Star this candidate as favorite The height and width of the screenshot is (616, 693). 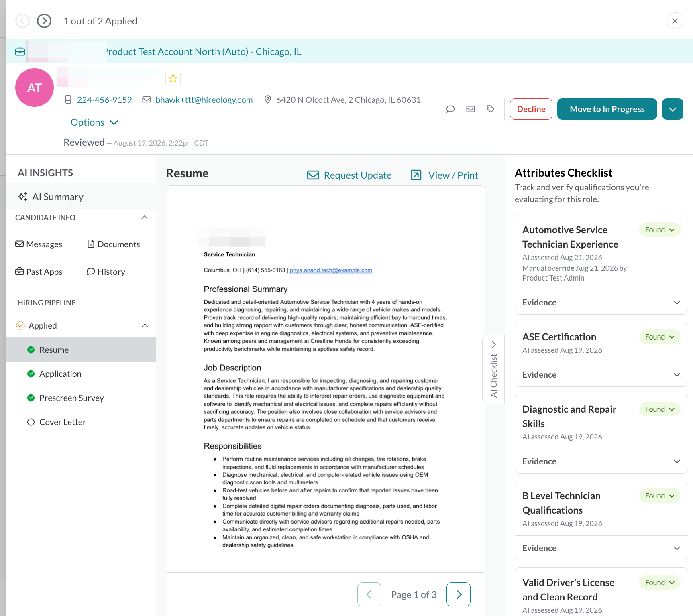click(173, 78)
